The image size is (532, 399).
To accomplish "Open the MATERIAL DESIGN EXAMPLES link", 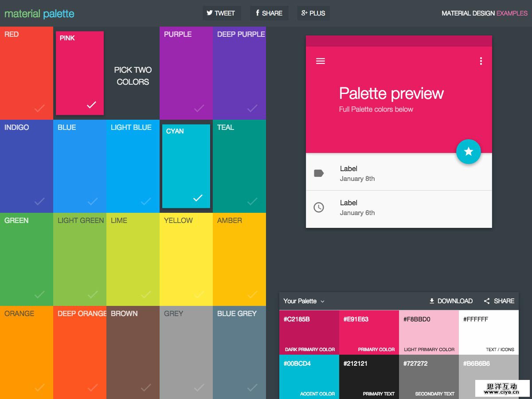I will (x=483, y=13).
